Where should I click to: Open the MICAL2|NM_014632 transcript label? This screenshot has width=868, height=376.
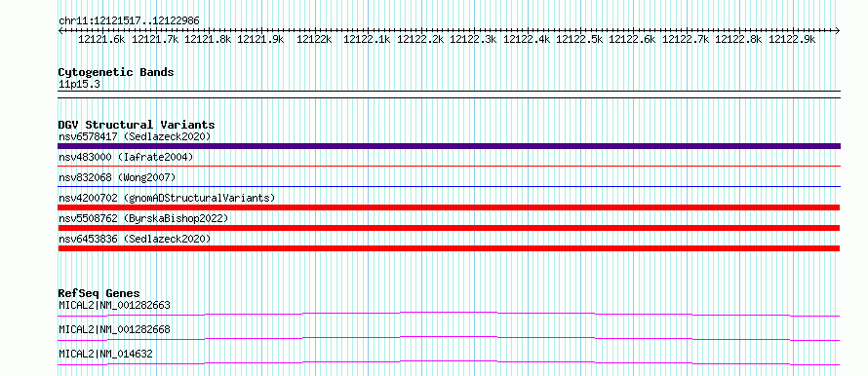(x=105, y=354)
